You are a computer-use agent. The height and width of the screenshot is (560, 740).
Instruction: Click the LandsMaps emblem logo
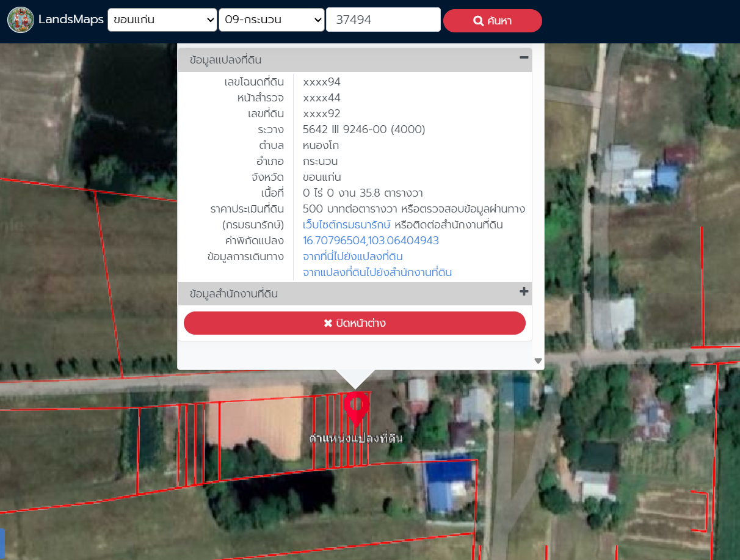click(21, 20)
